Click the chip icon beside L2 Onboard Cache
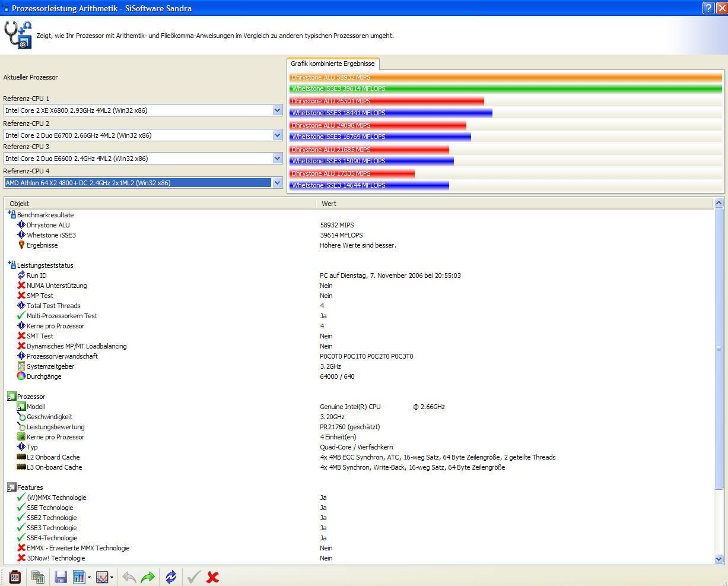Screen dimensions: 728x586 [x=21, y=457]
